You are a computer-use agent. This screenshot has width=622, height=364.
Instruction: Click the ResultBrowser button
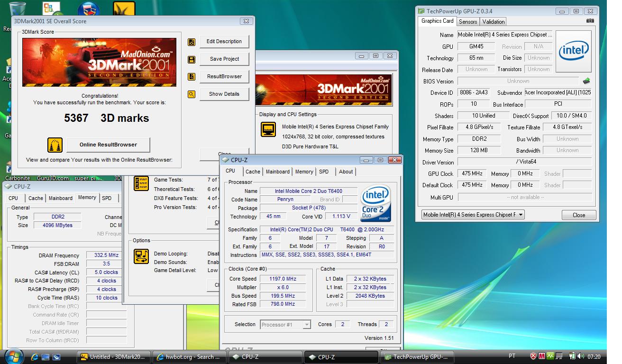tap(224, 76)
